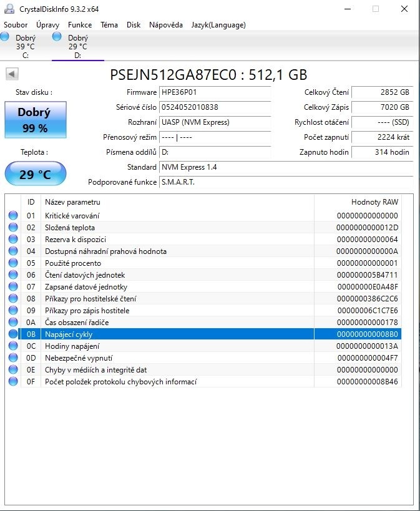Open the Nápověda menu
This screenshot has height=511, width=420.
165,25
